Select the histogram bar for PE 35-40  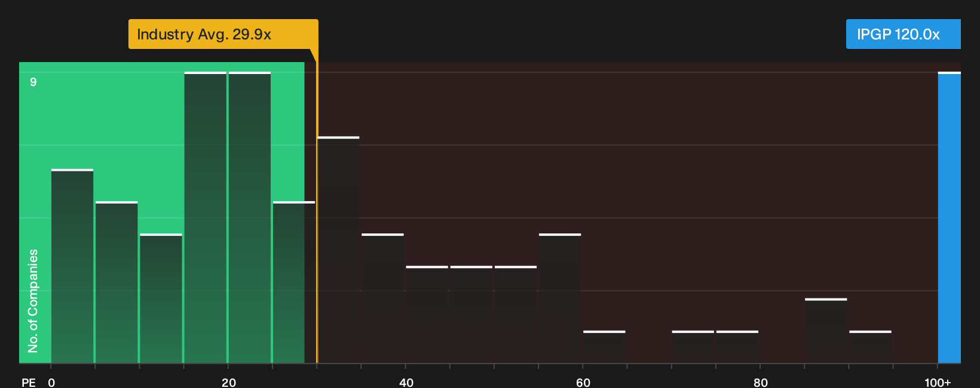point(383,298)
